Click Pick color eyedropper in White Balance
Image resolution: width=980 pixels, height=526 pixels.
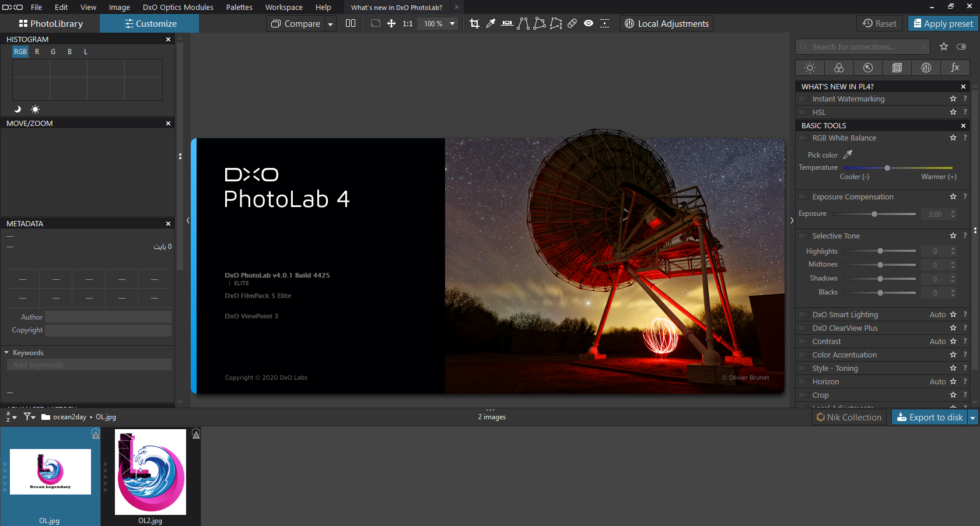[848, 155]
